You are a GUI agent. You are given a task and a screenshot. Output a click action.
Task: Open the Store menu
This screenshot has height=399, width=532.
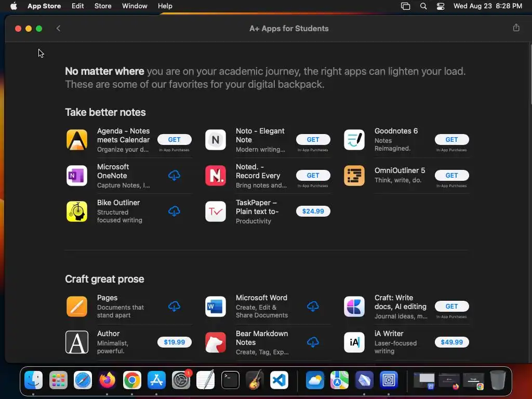point(103,6)
